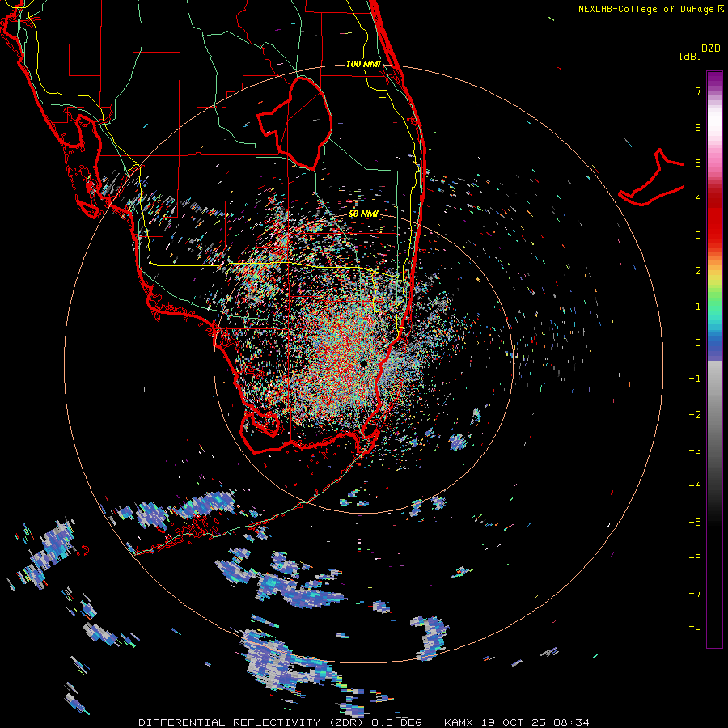
Task: Click the -2 value on the color scale
Action: 695,415
